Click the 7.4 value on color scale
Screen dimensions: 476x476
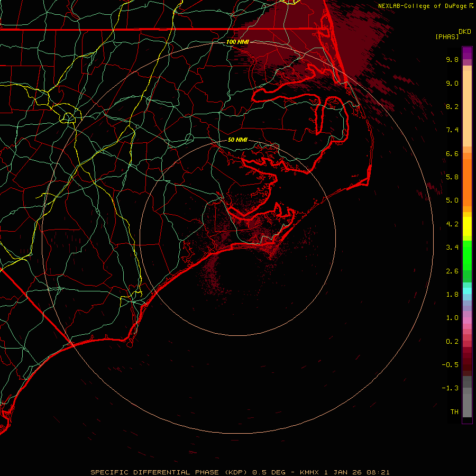(x=452, y=130)
